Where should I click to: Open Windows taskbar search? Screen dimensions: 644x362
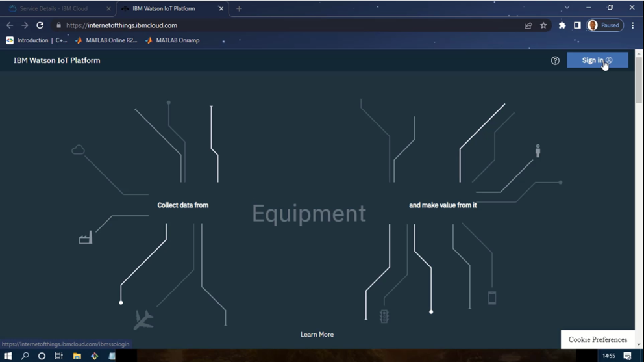[25, 356]
